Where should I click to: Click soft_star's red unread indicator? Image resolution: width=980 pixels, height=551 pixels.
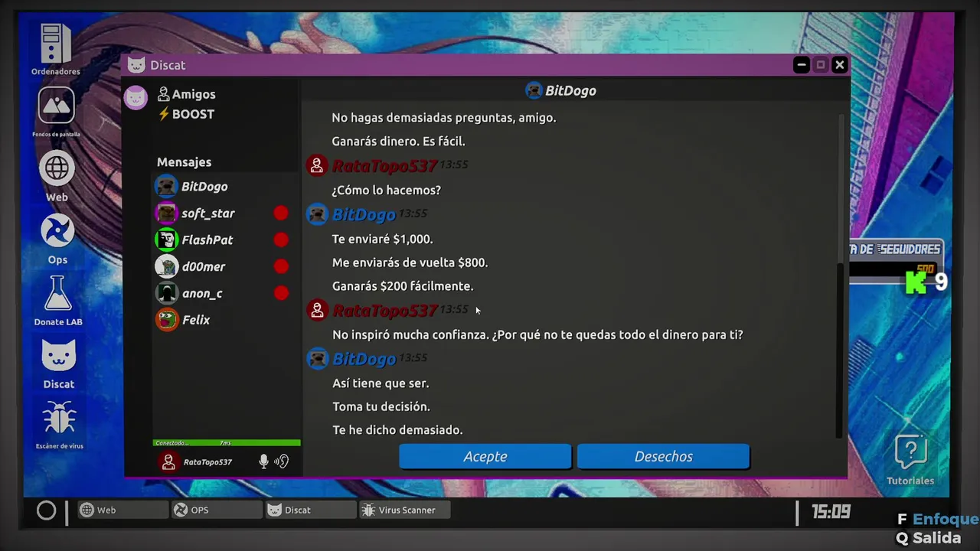pyautogui.click(x=281, y=214)
